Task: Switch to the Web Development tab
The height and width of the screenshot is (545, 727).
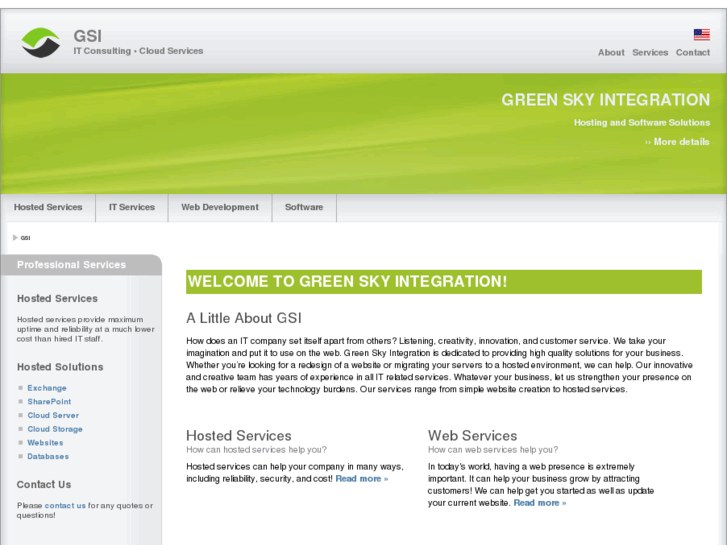Action: pyautogui.click(x=220, y=207)
